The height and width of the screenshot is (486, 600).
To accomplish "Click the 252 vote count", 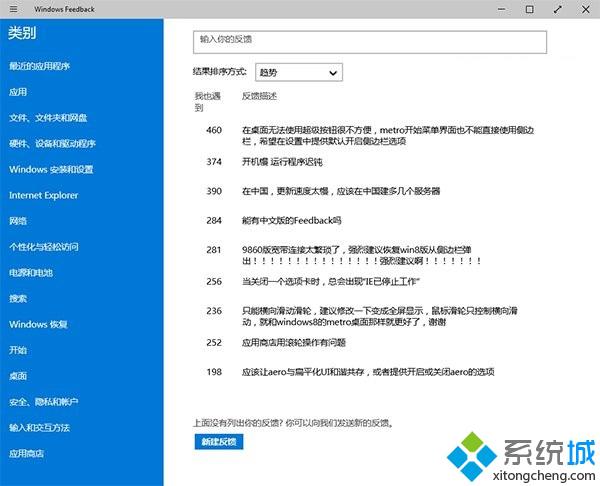I will (x=214, y=342).
